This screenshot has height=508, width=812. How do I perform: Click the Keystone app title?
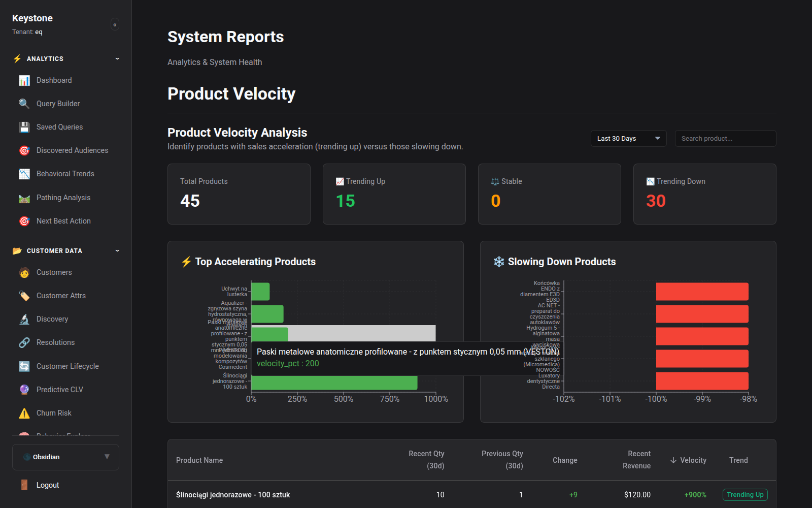(x=32, y=18)
